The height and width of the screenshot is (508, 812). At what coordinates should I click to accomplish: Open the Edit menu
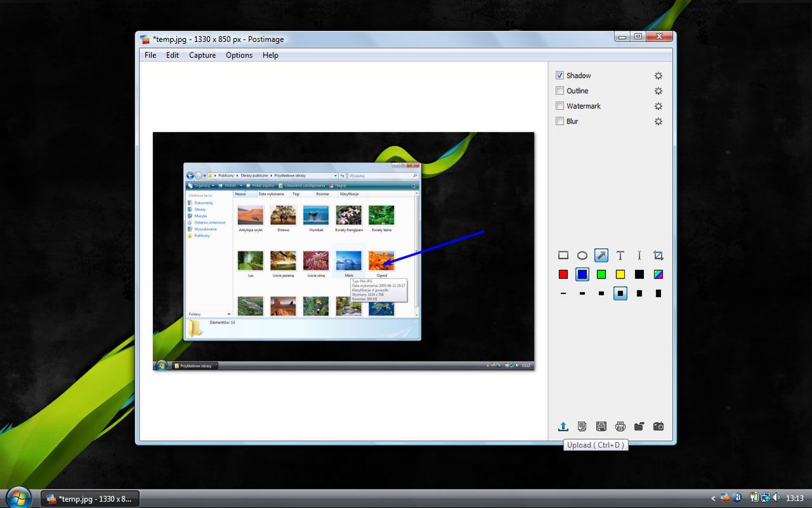(x=173, y=55)
